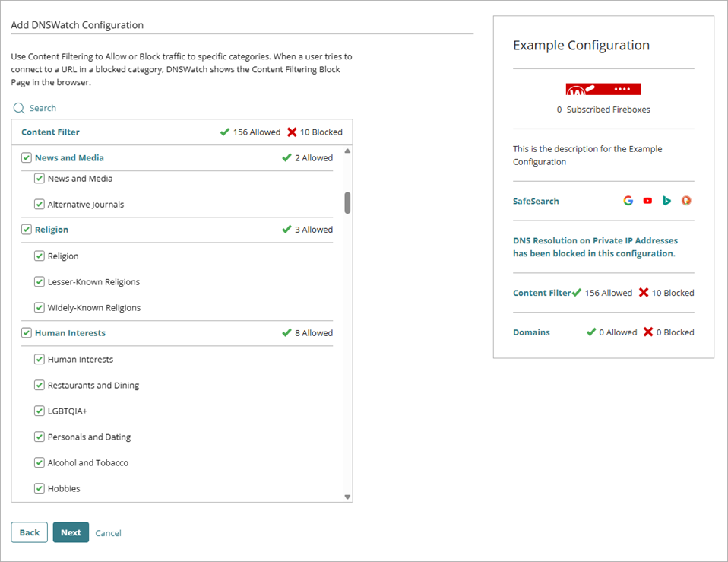728x562 pixels.
Task: Click the red X next to 10 Blocked in the Content Filter header
Action: pos(292,132)
